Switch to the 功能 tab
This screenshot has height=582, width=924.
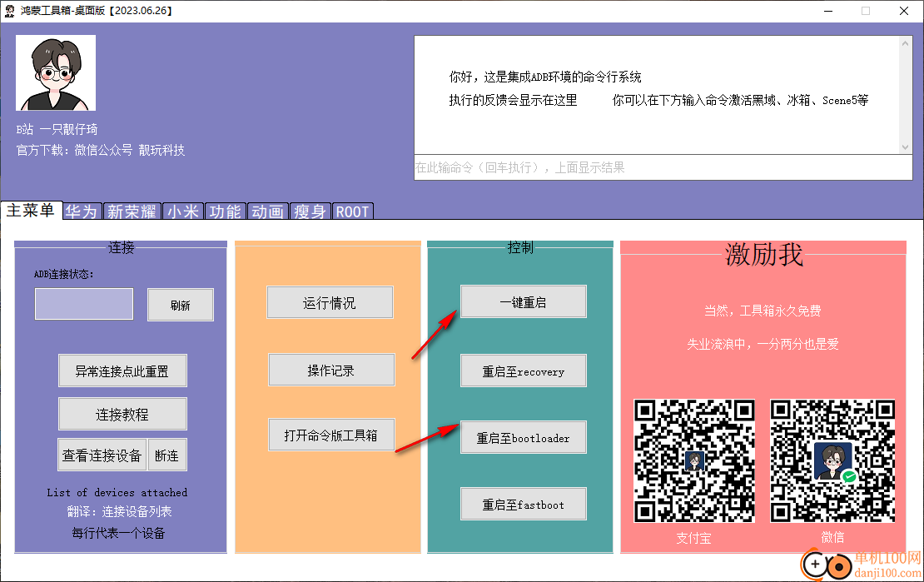(226, 211)
